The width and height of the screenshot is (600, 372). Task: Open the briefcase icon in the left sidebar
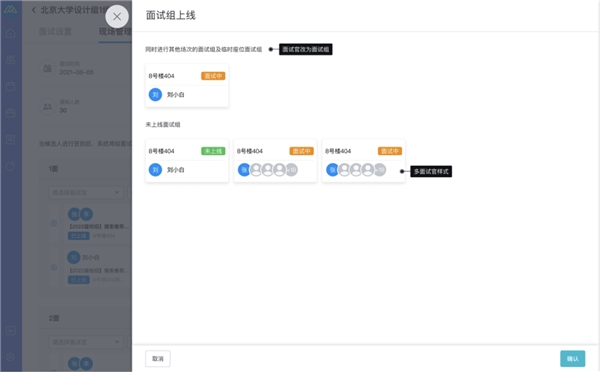click(x=11, y=113)
